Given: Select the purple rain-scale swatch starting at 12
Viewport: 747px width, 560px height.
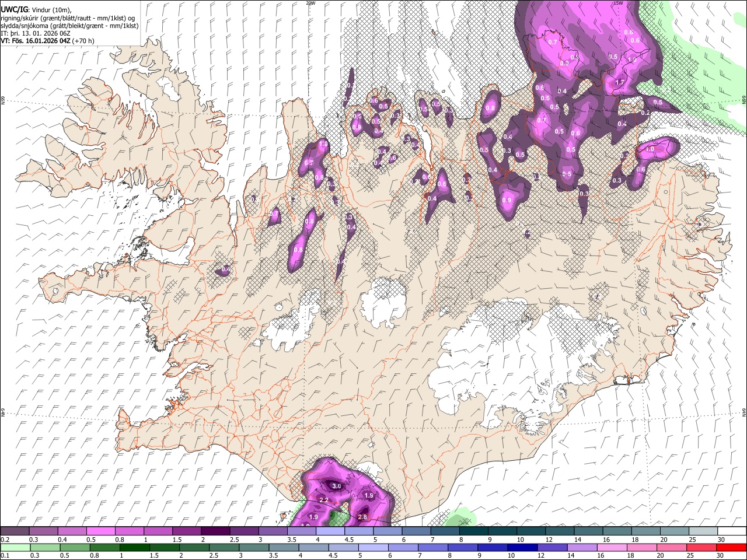Looking at the screenshot, I should tap(552, 548).
